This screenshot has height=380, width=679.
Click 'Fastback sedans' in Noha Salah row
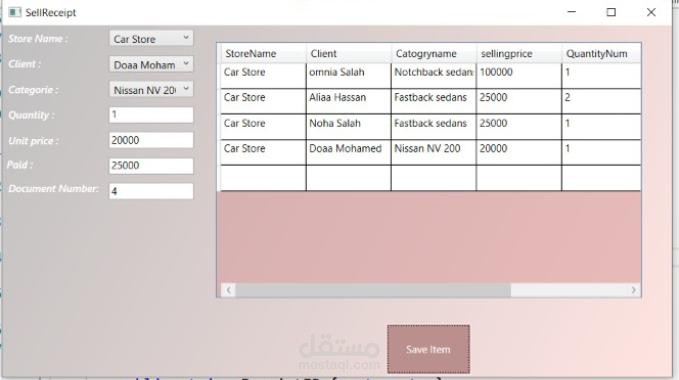pos(434,127)
